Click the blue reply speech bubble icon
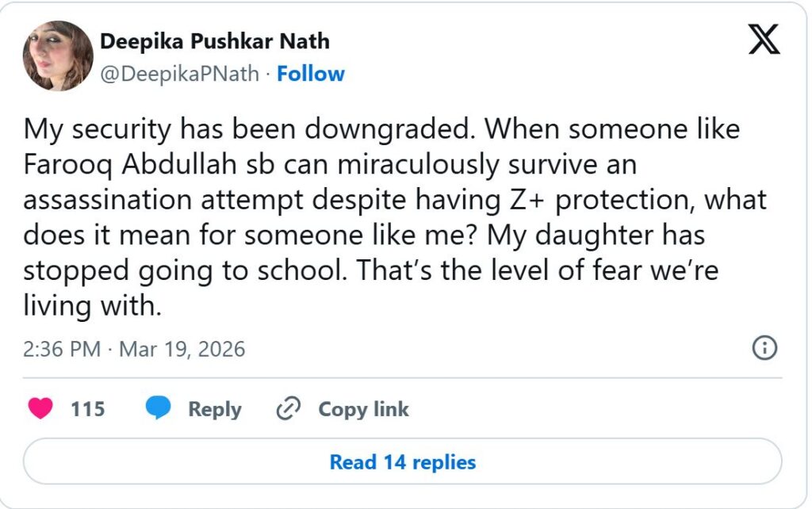812x509 pixels. 159,409
